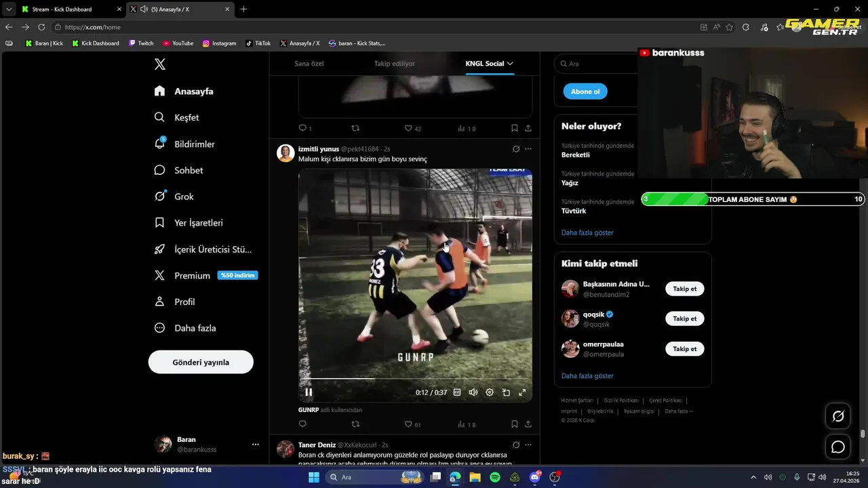Open new browser tab
Image resolution: width=868 pixels, height=488 pixels.
(x=243, y=9)
